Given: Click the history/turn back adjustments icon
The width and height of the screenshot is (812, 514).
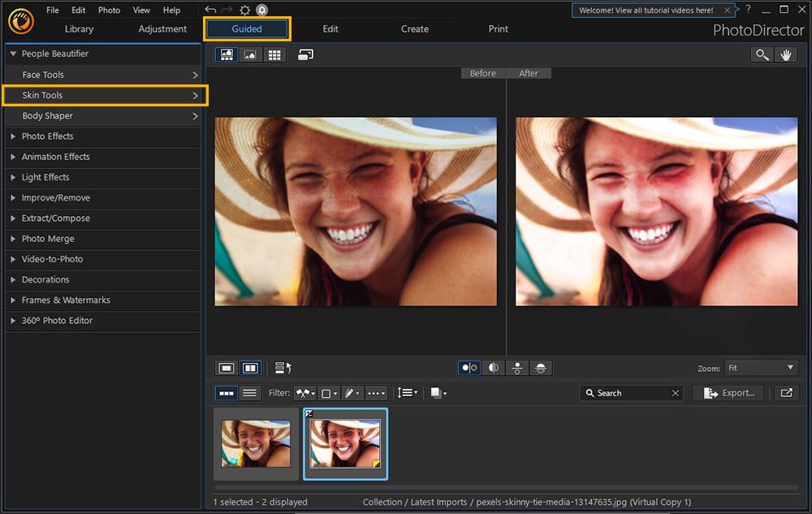Looking at the screenshot, I should click(x=283, y=369).
